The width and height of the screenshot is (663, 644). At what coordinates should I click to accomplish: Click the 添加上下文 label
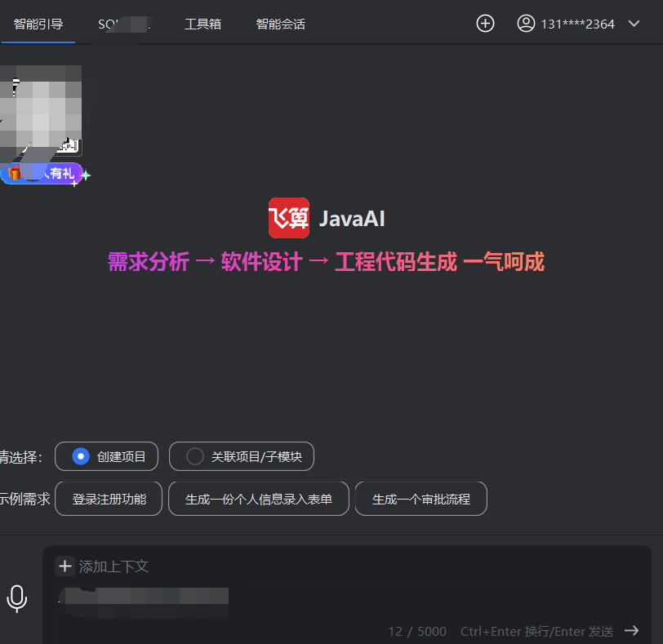(x=113, y=566)
